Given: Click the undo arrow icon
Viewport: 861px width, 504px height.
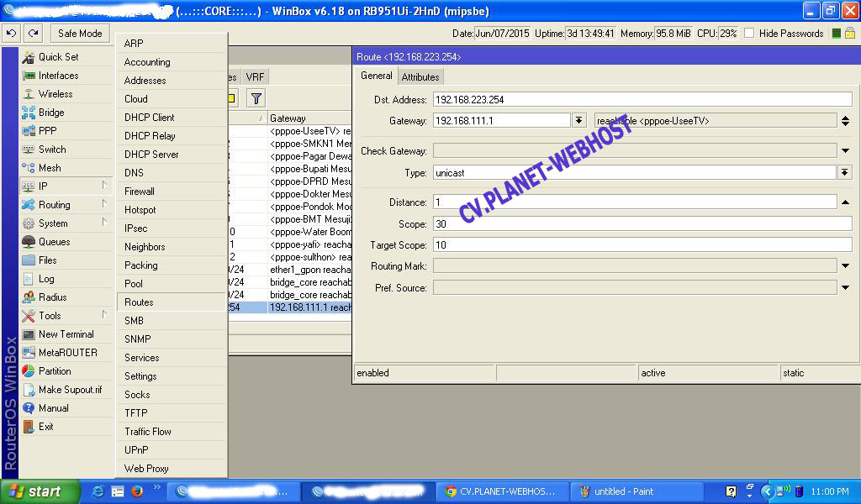Looking at the screenshot, I should tap(12, 34).
